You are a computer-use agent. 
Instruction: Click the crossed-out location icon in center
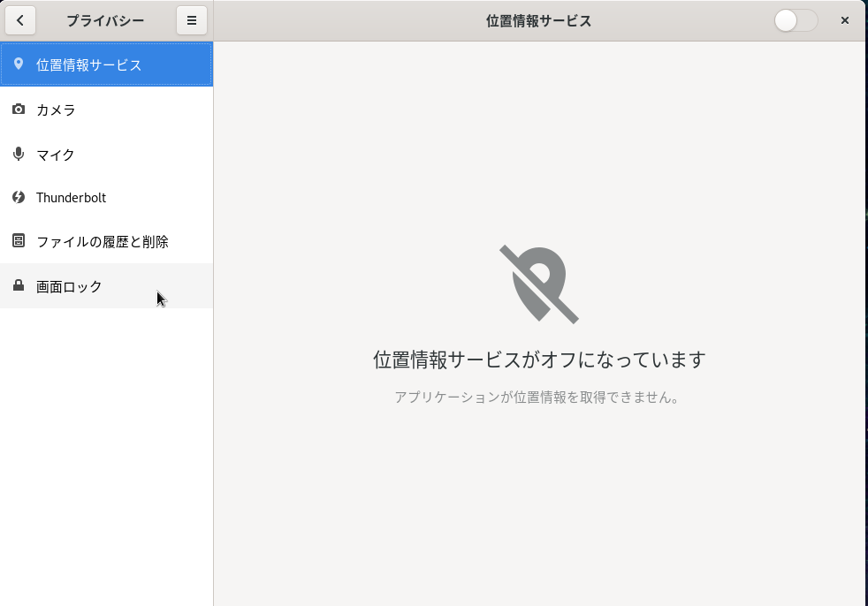(539, 284)
